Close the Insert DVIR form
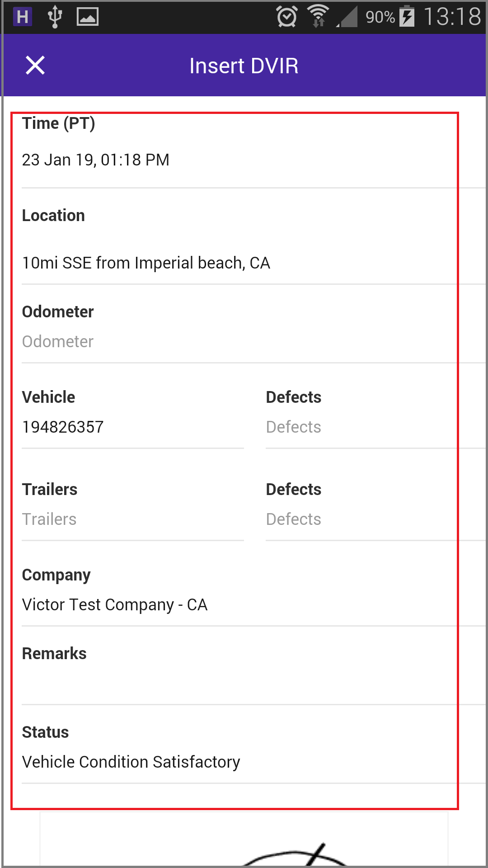Viewport: 488px width, 868px height. point(35,65)
